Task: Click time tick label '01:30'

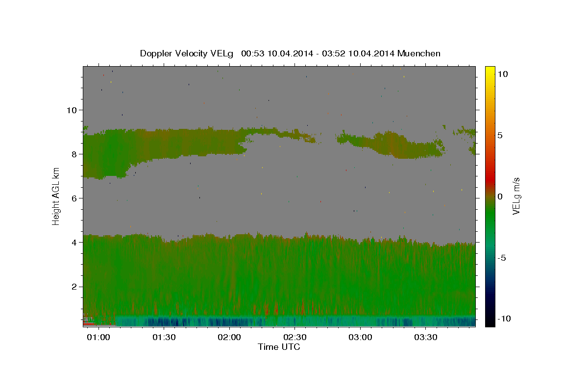Action: [164, 338]
